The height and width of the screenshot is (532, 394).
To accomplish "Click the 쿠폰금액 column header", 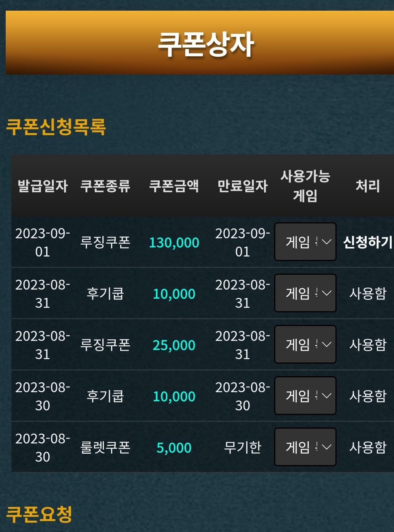I will [174, 186].
